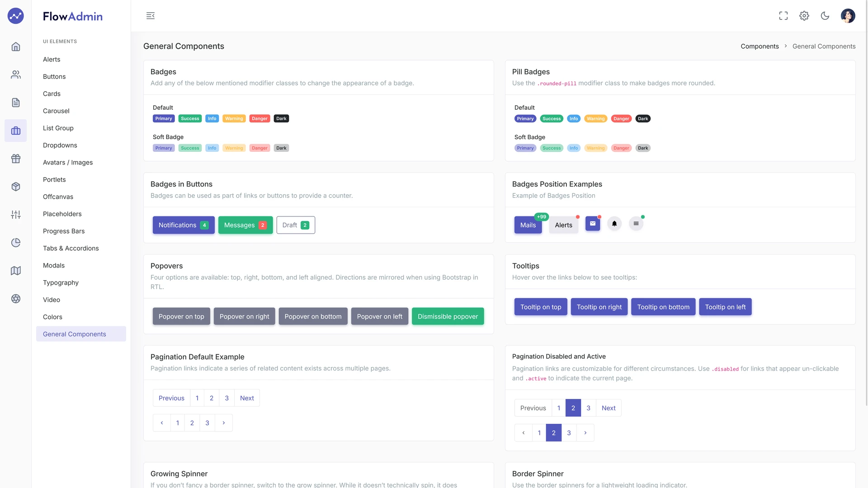Open the 3D cube package icon
Viewport: 868px width, 488px height.
pyautogui.click(x=16, y=187)
